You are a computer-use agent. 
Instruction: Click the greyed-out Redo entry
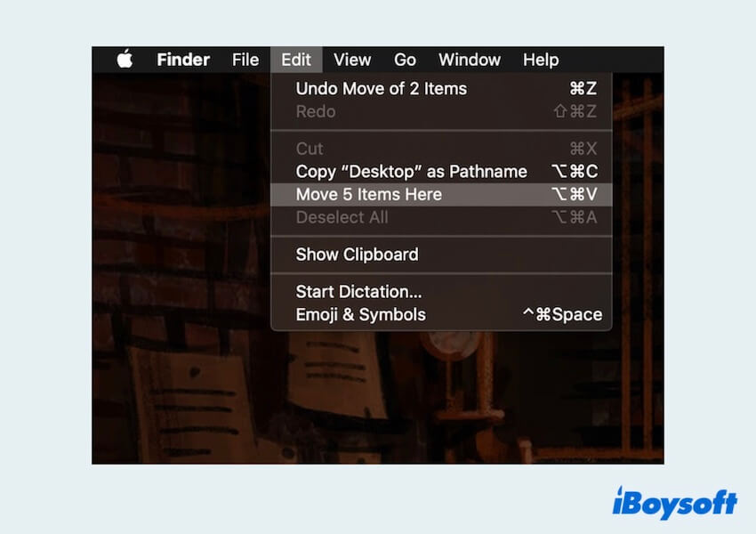point(316,111)
